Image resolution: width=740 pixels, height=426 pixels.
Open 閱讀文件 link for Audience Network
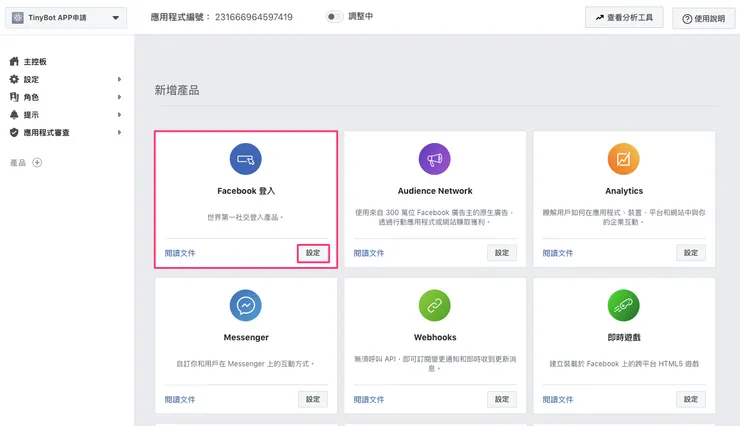369,253
